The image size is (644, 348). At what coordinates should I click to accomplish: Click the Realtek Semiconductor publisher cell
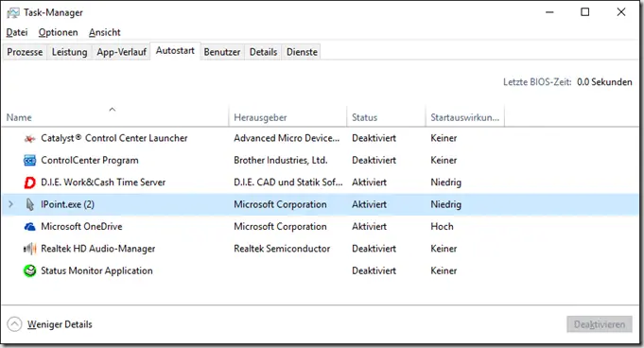point(282,249)
